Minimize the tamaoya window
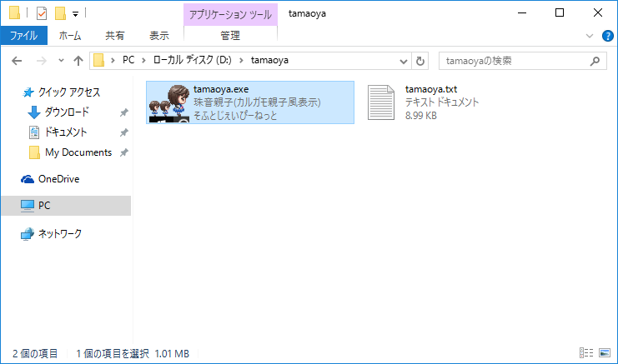The height and width of the screenshot is (364, 618). coord(522,13)
